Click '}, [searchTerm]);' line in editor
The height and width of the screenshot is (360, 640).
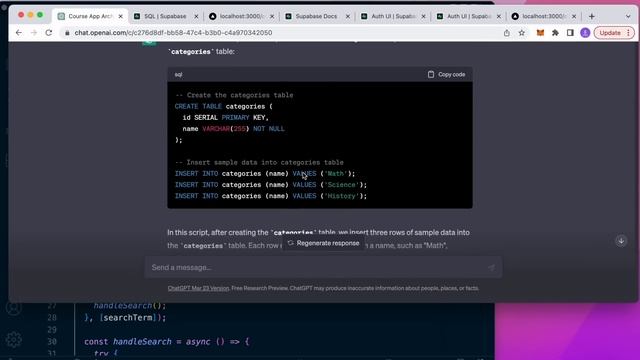(x=125, y=318)
